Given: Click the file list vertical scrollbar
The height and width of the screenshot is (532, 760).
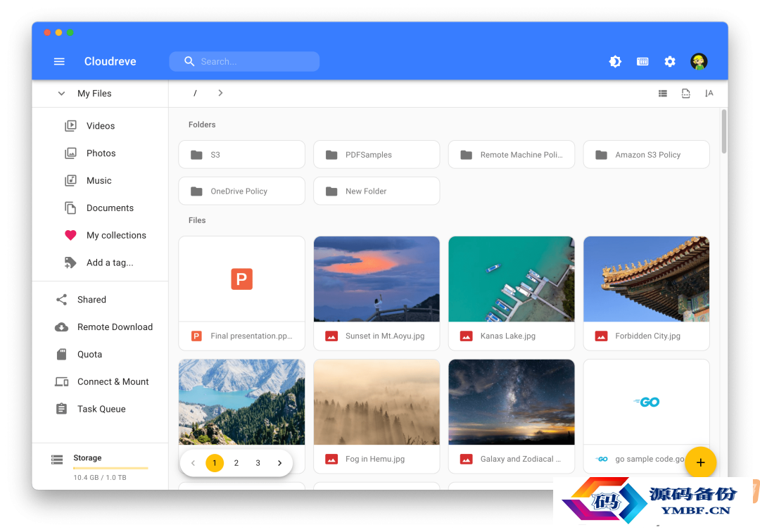Looking at the screenshot, I should point(723,132).
